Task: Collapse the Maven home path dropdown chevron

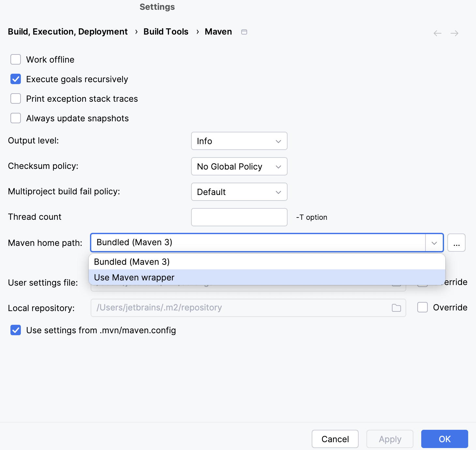Action: pos(434,242)
